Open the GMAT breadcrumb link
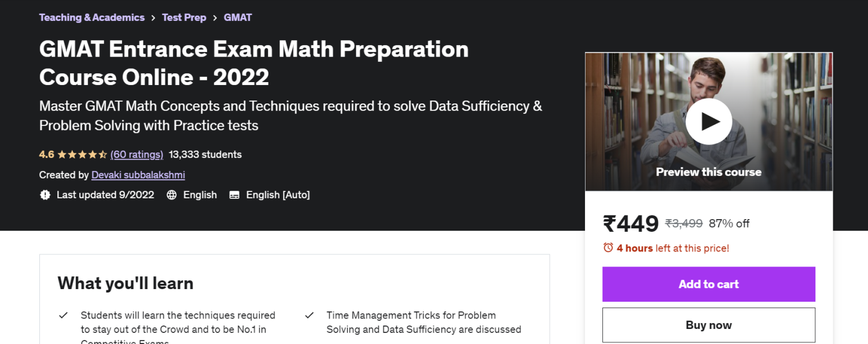 (x=238, y=17)
